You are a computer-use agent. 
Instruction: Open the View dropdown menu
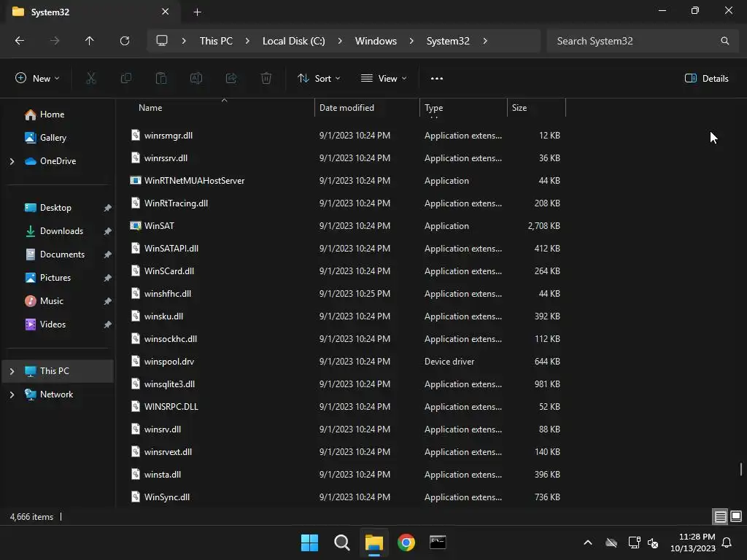click(x=384, y=78)
